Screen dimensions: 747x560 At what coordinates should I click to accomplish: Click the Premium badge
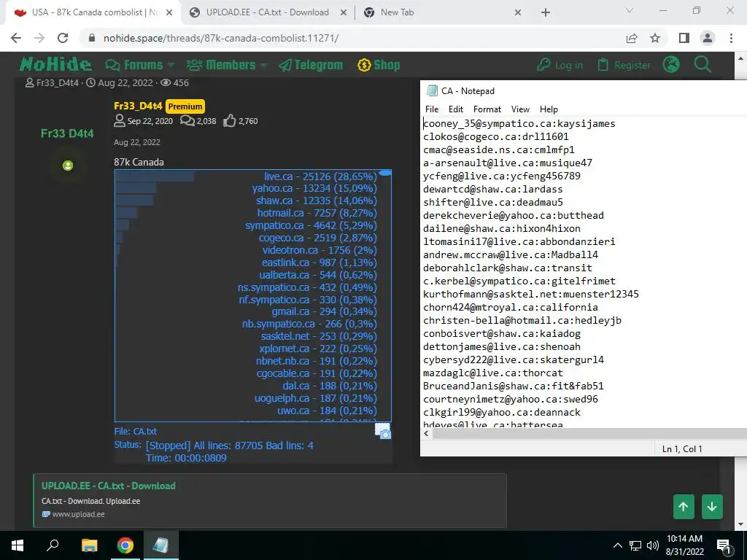(x=185, y=106)
